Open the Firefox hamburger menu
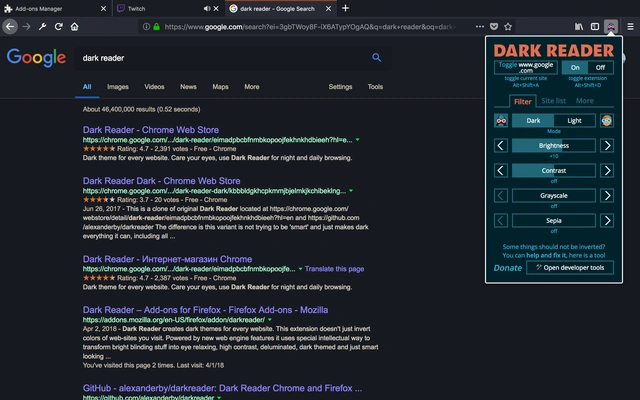640x400 pixels. tap(630, 27)
